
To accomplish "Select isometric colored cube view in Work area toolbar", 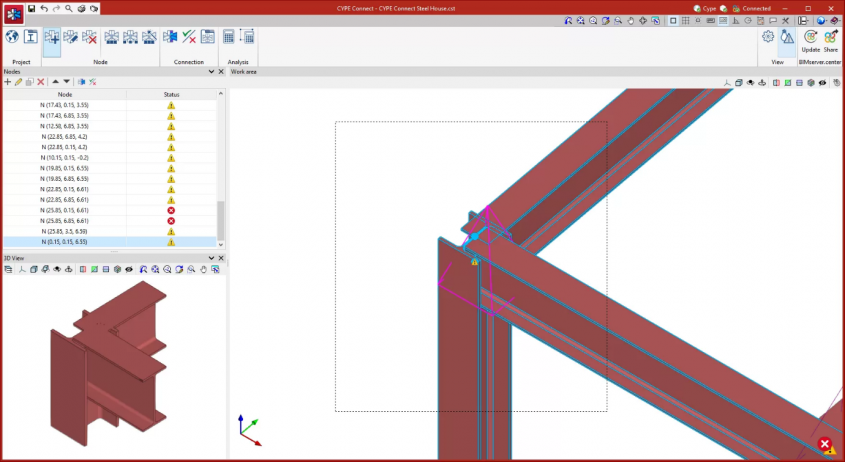I will point(811,82).
